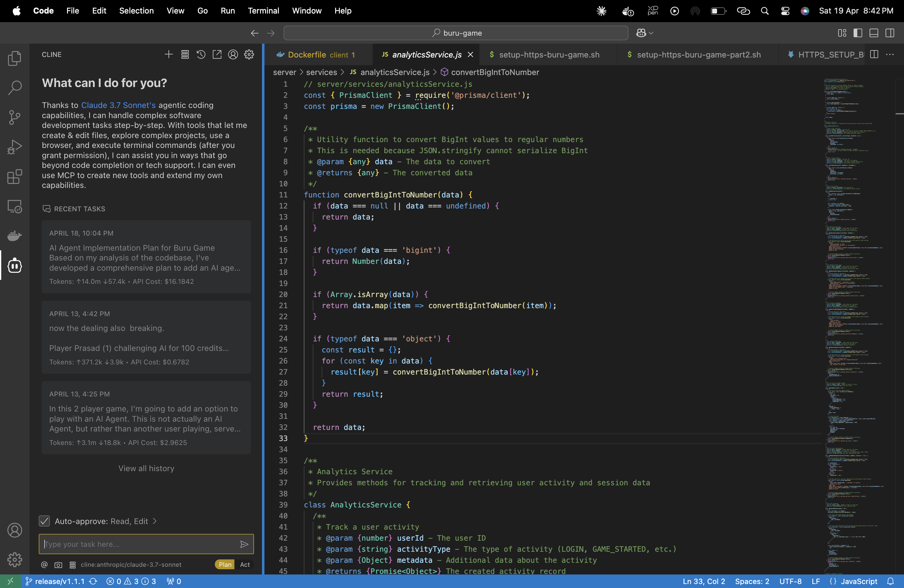
Task: Open the Terminal menu
Action: (x=263, y=11)
